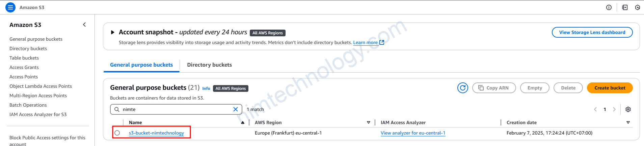Image resolution: width=644 pixels, height=146 pixels.
Task: Sort buckets by AWS Region column
Action: tap(368, 123)
